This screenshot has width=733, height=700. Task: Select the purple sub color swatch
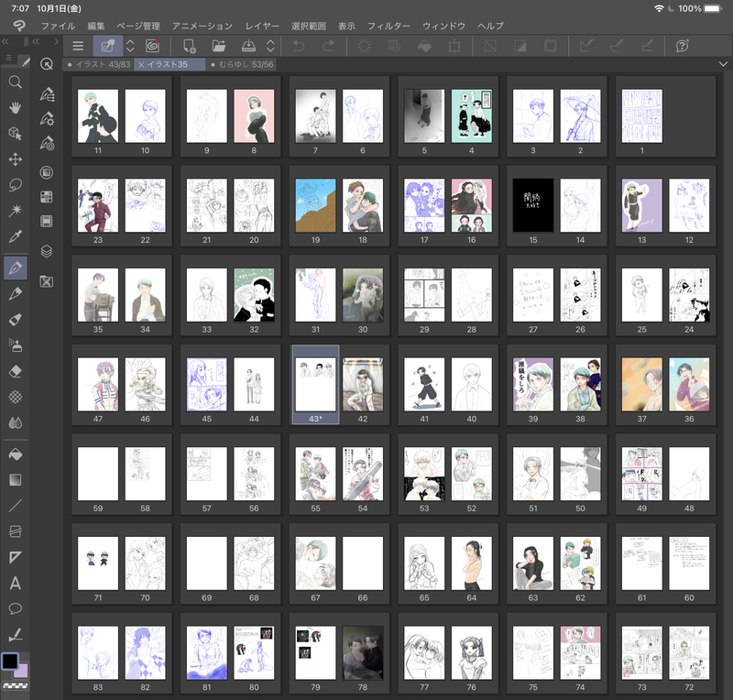click(x=22, y=672)
